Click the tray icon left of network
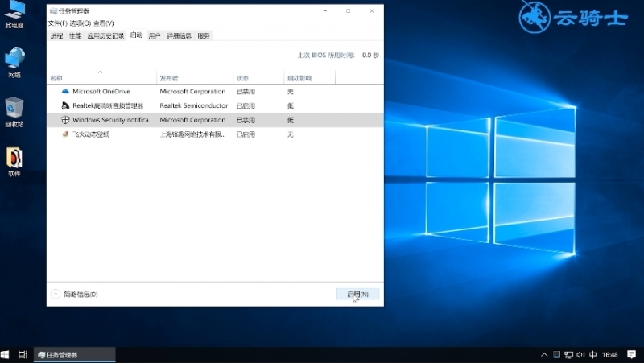The height and width of the screenshot is (363, 644). 556,354
